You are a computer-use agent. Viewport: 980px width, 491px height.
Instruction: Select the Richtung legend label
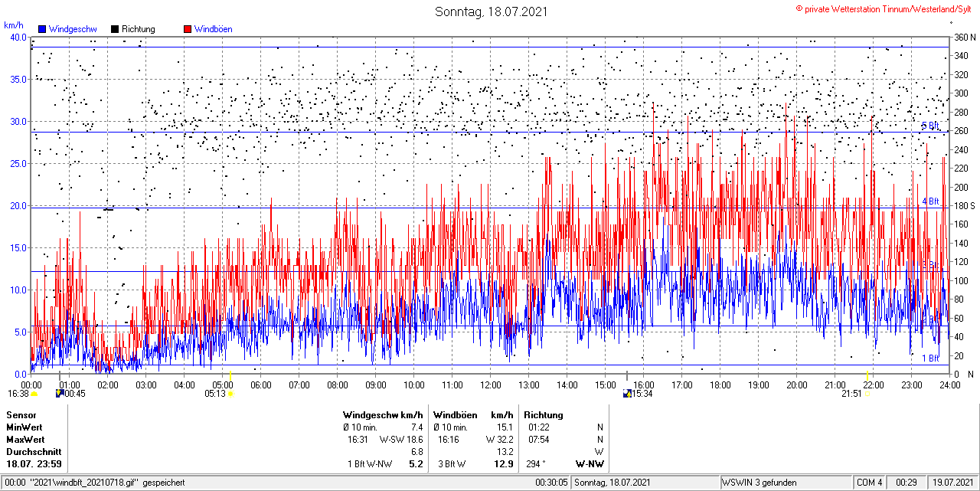pyautogui.click(x=139, y=29)
